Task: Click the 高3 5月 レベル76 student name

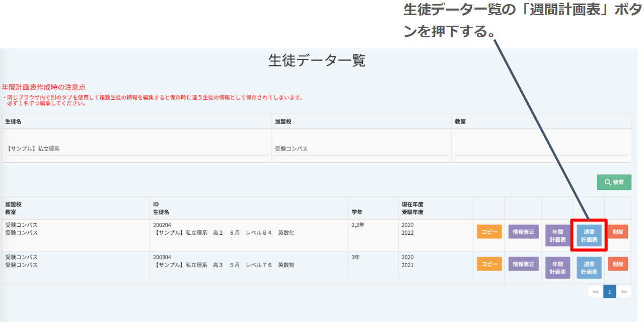Action: (x=225, y=265)
